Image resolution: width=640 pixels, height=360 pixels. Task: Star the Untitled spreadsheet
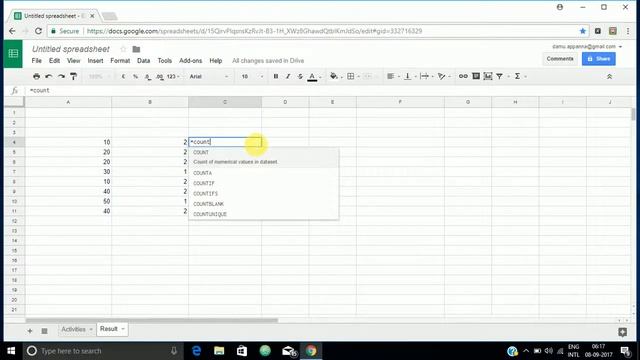tap(123, 49)
